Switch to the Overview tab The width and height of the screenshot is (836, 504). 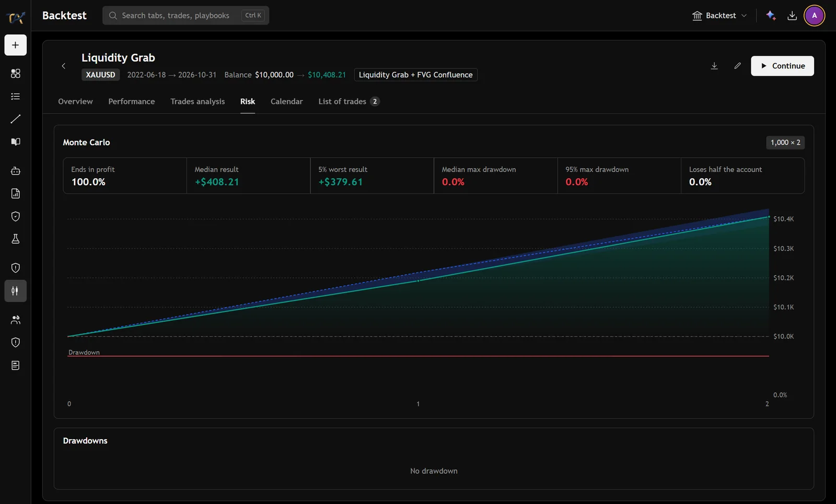click(x=75, y=101)
